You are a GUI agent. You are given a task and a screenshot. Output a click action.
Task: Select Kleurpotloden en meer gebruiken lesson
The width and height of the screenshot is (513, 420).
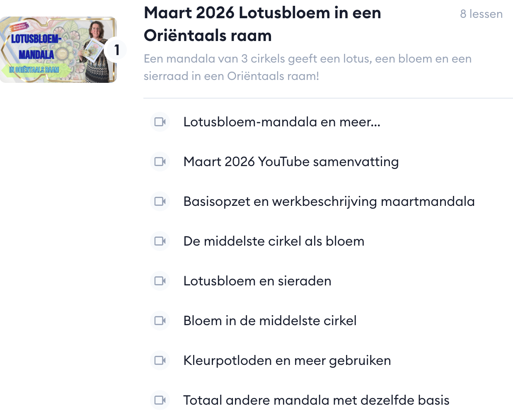[287, 360]
